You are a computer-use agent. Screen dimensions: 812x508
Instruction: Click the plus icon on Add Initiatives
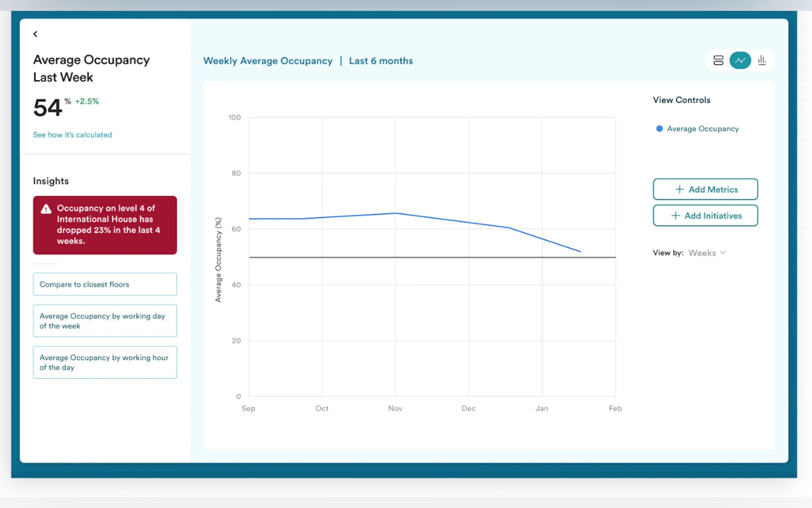tap(675, 215)
